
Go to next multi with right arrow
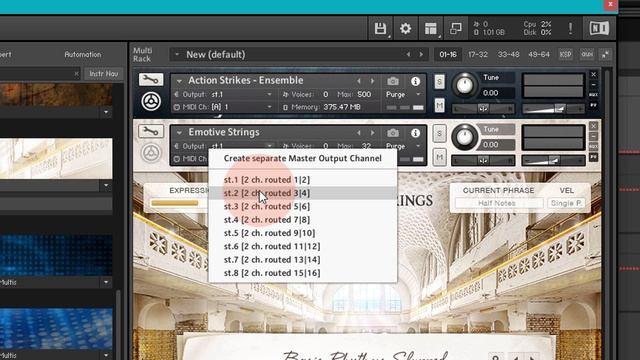point(421,54)
